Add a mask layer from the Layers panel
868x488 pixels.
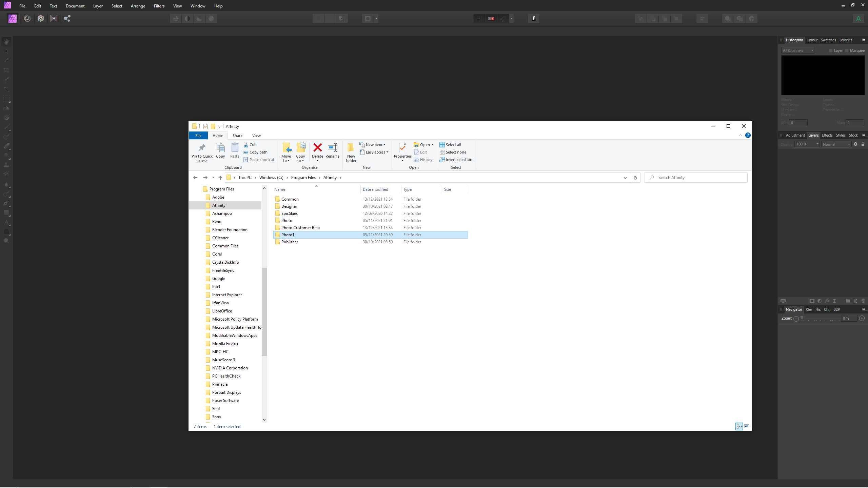click(x=812, y=301)
